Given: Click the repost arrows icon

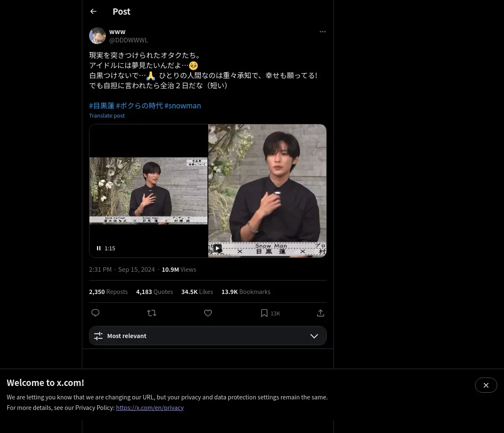Looking at the screenshot, I should click(x=152, y=313).
